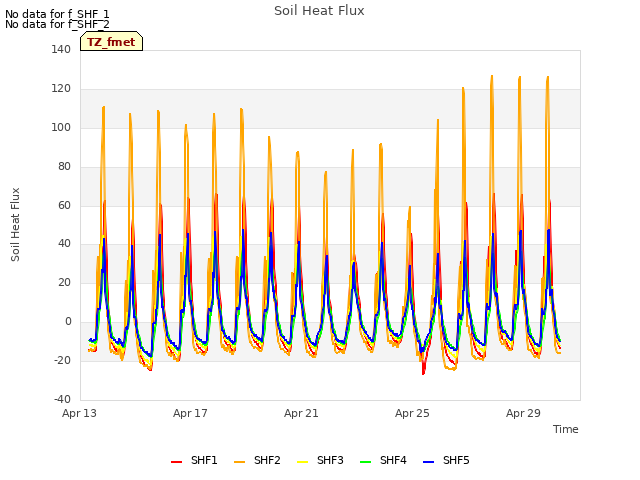
Task: Click the Apr 13 x-axis tick label
Action: point(79,413)
